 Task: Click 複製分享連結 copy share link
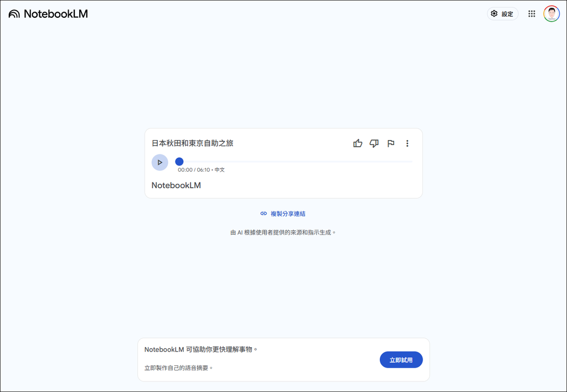coord(283,214)
